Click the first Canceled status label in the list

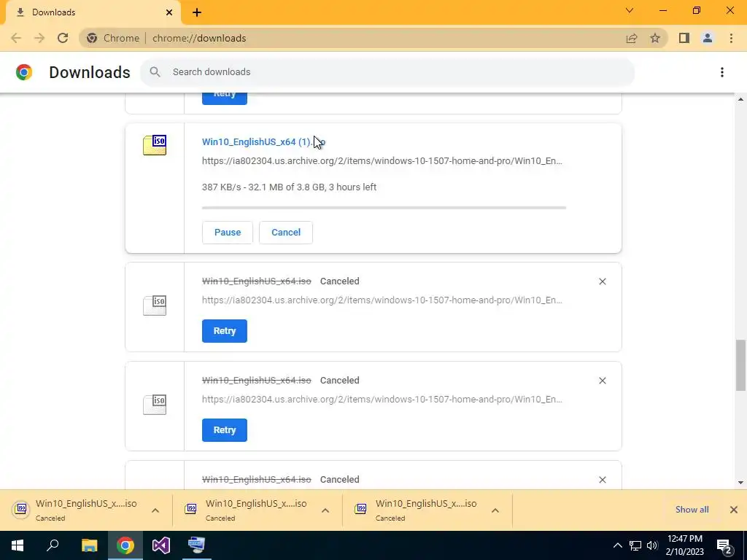(340, 281)
